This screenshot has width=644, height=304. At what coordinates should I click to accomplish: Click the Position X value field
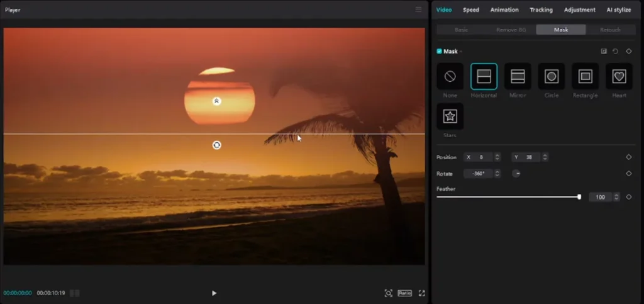[479, 157]
